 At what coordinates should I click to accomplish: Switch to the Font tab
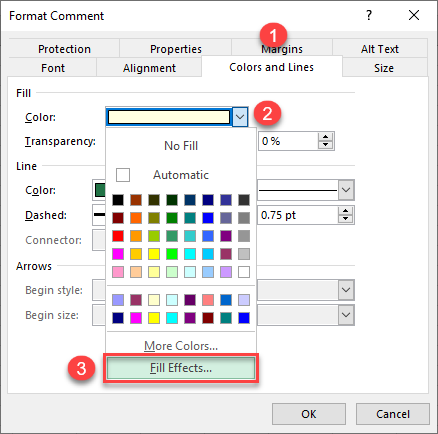(53, 68)
